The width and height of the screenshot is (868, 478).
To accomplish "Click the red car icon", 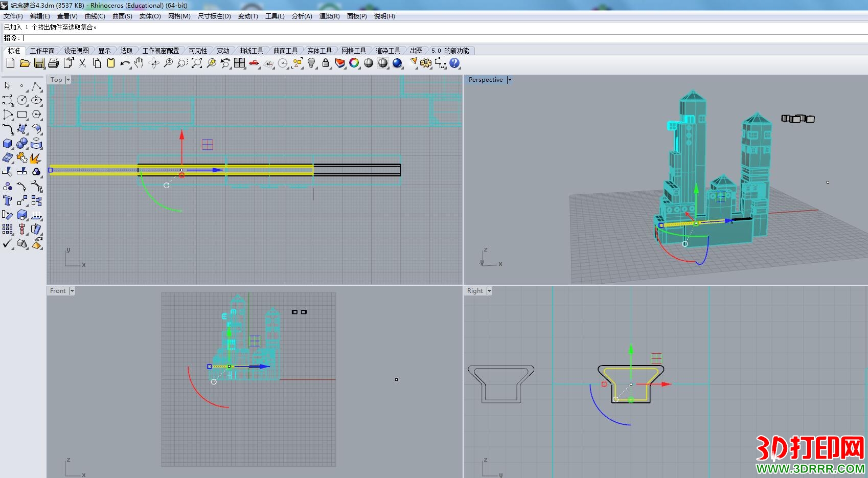I will point(254,63).
